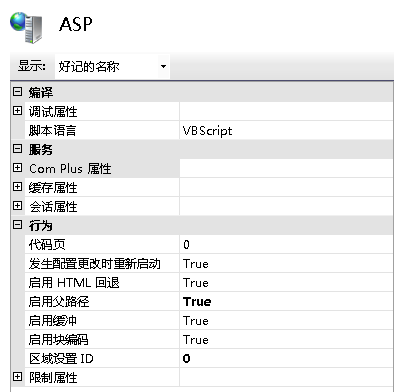Click the 区域设置 ID value field
The height and width of the screenshot is (392, 394).
tap(286, 359)
